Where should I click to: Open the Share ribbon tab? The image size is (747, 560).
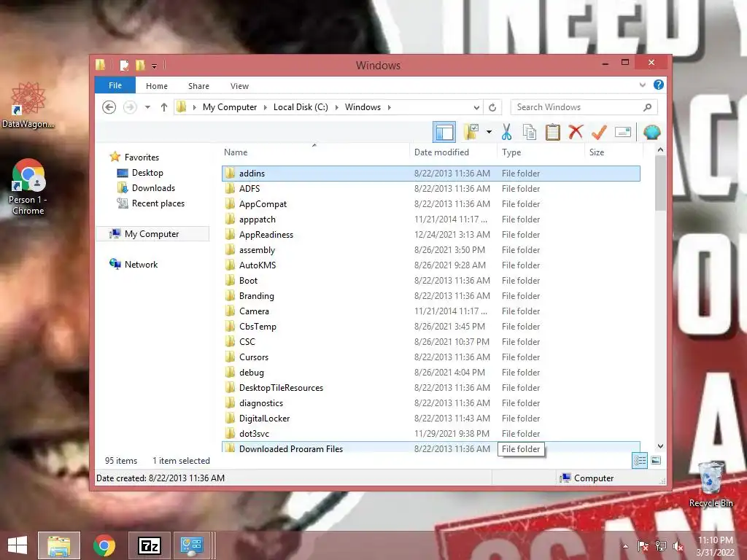click(198, 86)
